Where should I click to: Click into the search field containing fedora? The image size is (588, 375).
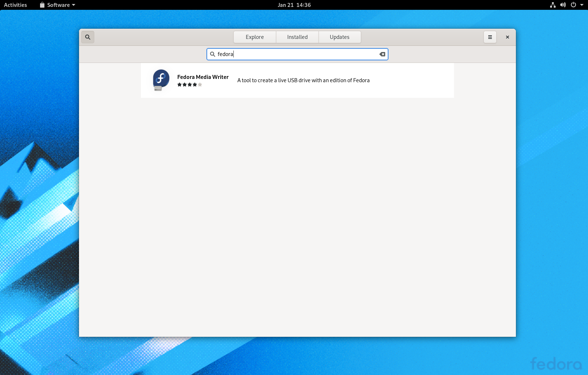(x=297, y=54)
